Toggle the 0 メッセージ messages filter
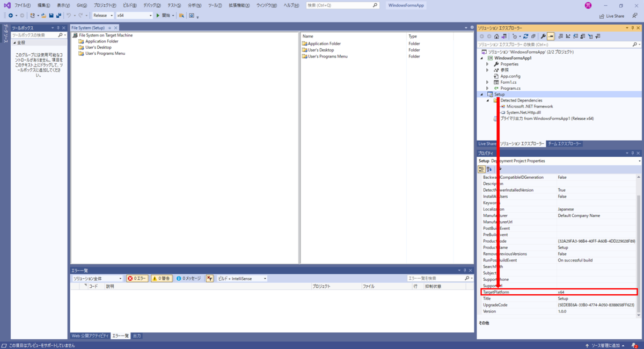Image resolution: width=644 pixels, height=349 pixels. click(188, 279)
